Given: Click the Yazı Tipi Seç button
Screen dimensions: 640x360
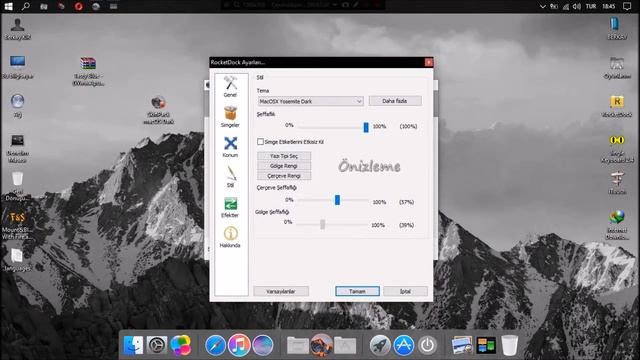Looking at the screenshot, I should pyautogui.click(x=284, y=156).
